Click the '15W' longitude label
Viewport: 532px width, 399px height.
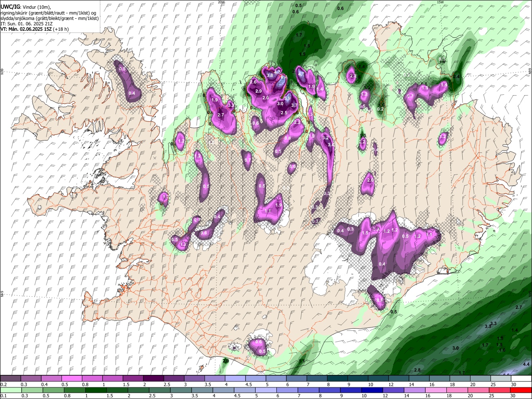click(440, 2)
